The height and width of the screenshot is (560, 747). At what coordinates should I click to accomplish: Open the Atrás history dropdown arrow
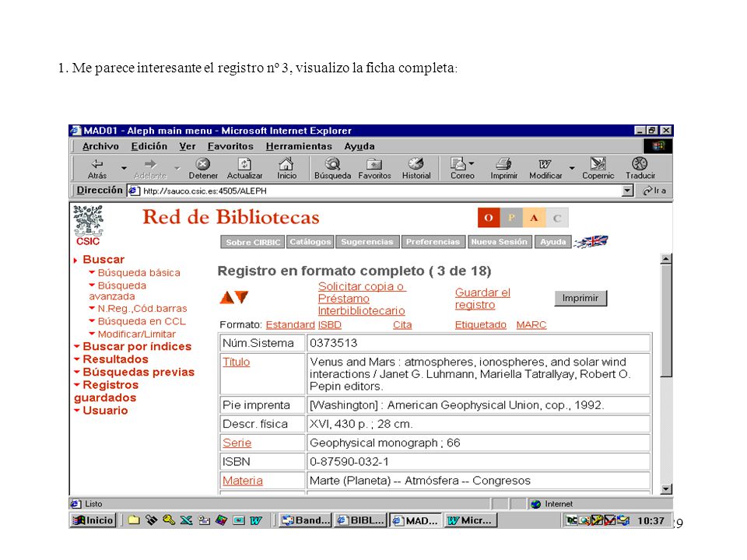pos(124,168)
